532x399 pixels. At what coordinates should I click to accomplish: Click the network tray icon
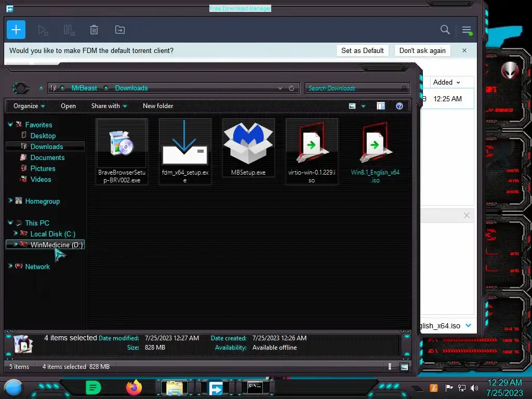(x=462, y=388)
